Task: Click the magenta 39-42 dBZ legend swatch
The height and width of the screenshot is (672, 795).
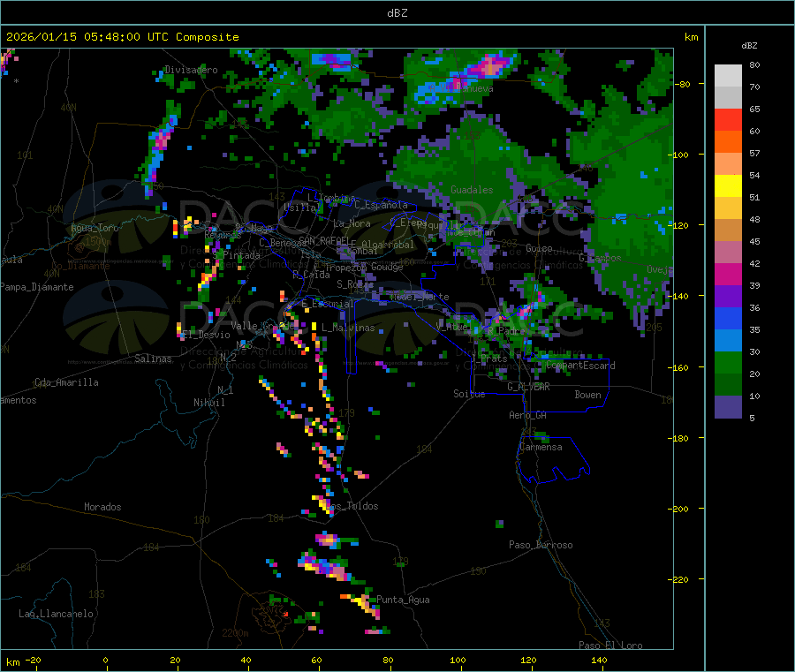Action: (x=728, y=274)
